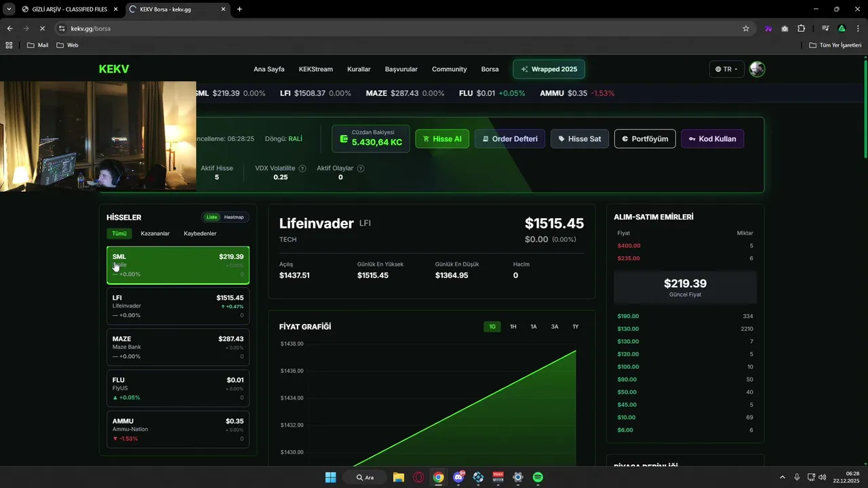Bookmark this page with the star icon
868x488 pixels.
(x=746, y=28)
